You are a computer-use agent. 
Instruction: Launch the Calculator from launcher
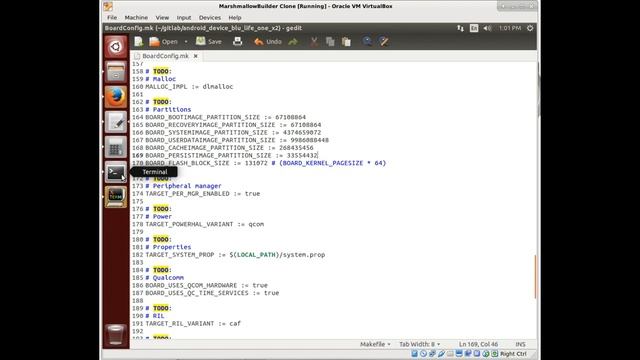(x=116, y=147)
